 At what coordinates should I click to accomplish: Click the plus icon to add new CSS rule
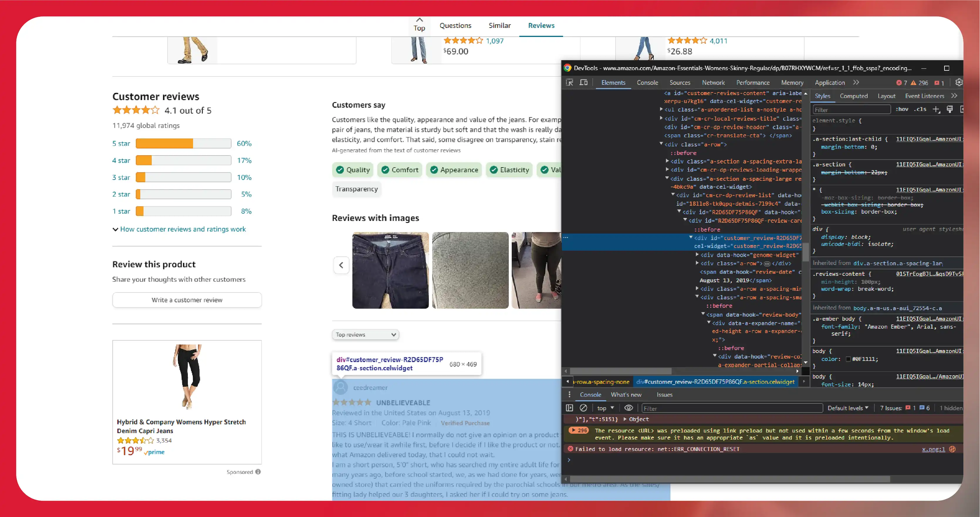[x=935, y=109]
